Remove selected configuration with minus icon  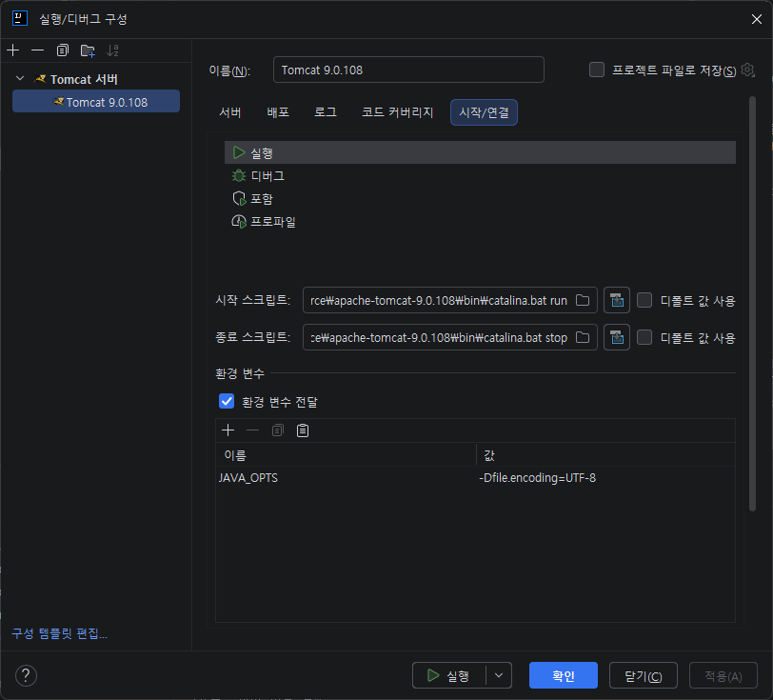(37, 50)
